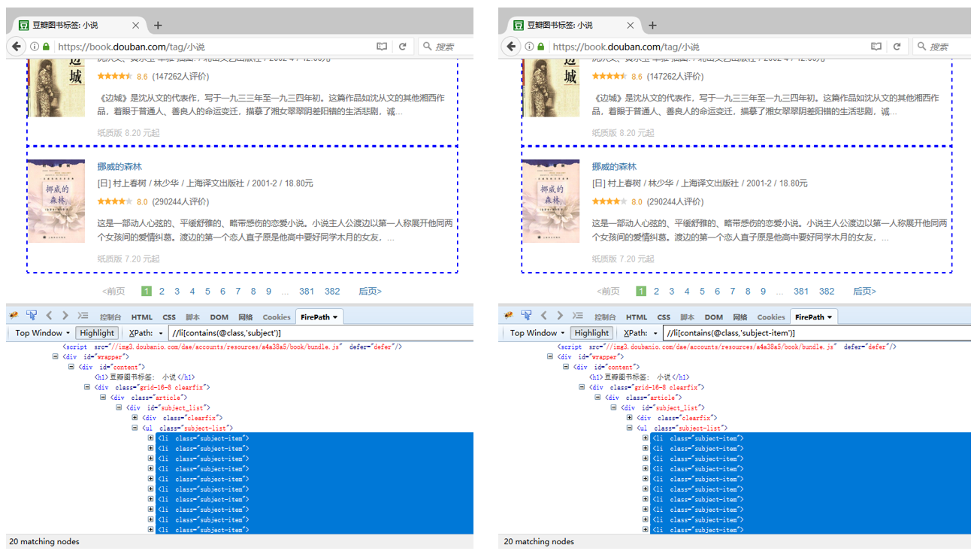980x557 pixels.
Task: Click the site info icon in the right address bar
Action: [x=529, y=47]
